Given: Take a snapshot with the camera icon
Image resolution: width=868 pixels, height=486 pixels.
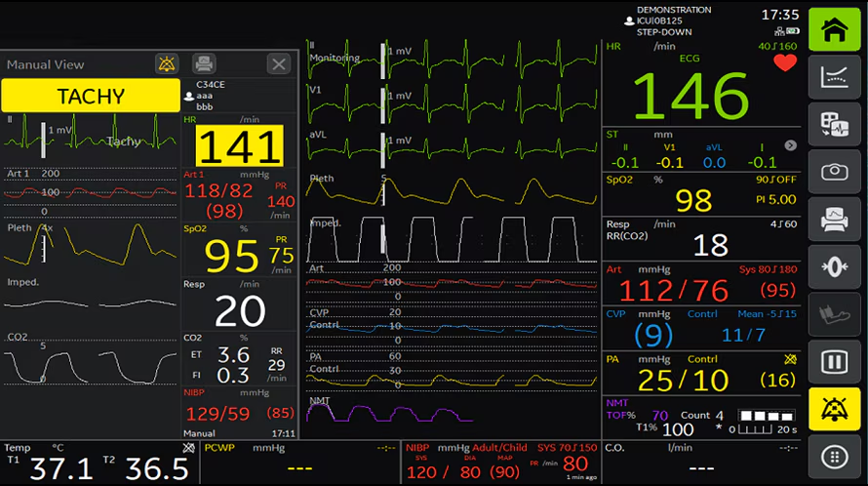Looking at the screenshot, I should [x=834, y=172].
